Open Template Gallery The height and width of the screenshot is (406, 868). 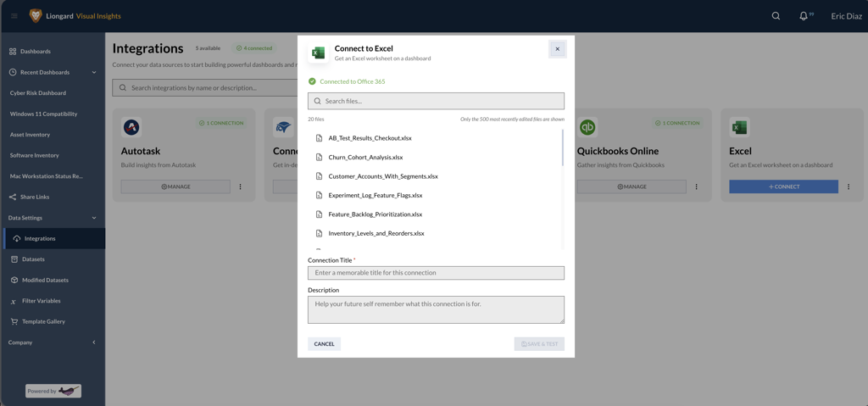[x=43, y=322]
